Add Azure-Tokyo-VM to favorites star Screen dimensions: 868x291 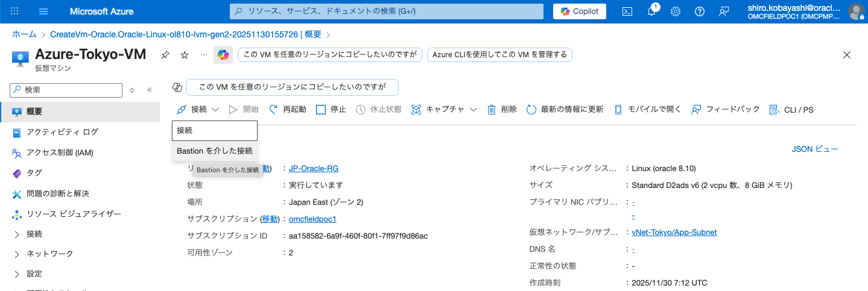tap(185, 55)
